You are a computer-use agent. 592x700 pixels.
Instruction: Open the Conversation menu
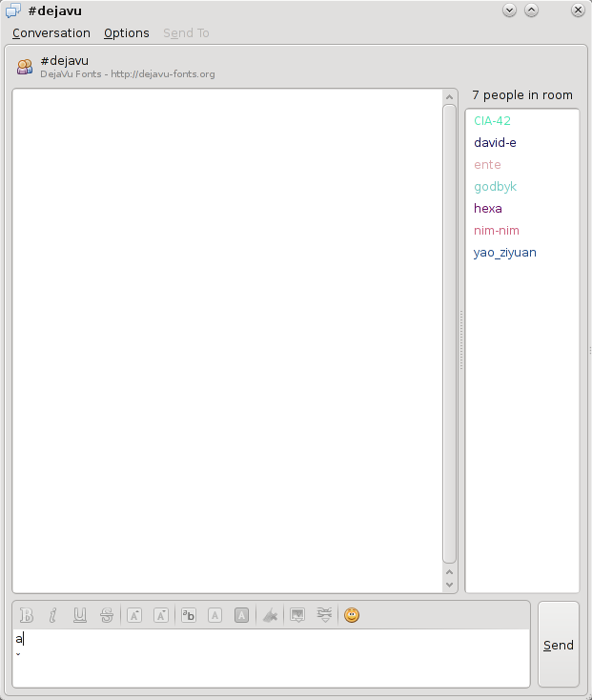(x=51, y=33)
